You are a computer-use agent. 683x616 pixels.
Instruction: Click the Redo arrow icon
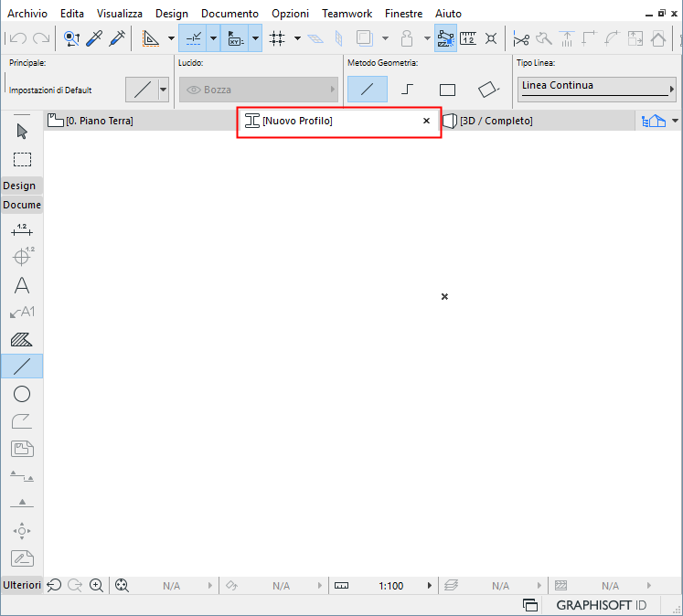click(x=41, y=38)
